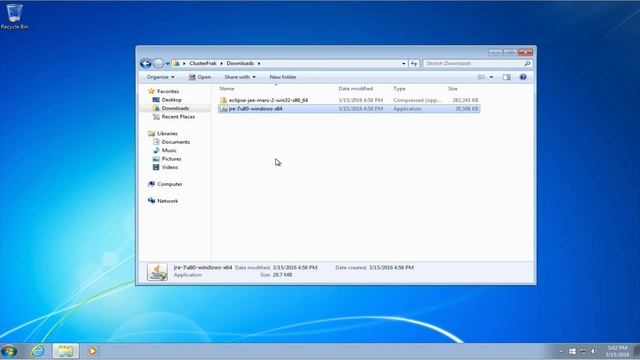
Task: Click the Favorites group in navigation pane
Action: coord(163,91)
